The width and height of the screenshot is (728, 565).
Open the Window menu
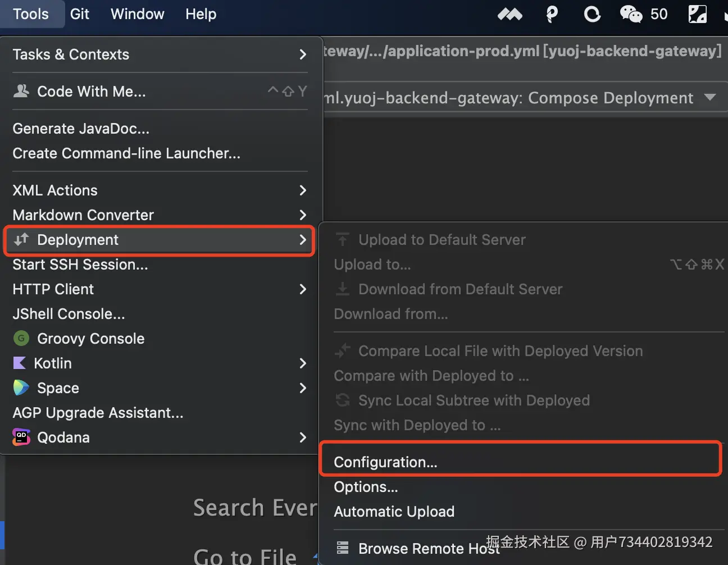[x=138, y=14]
